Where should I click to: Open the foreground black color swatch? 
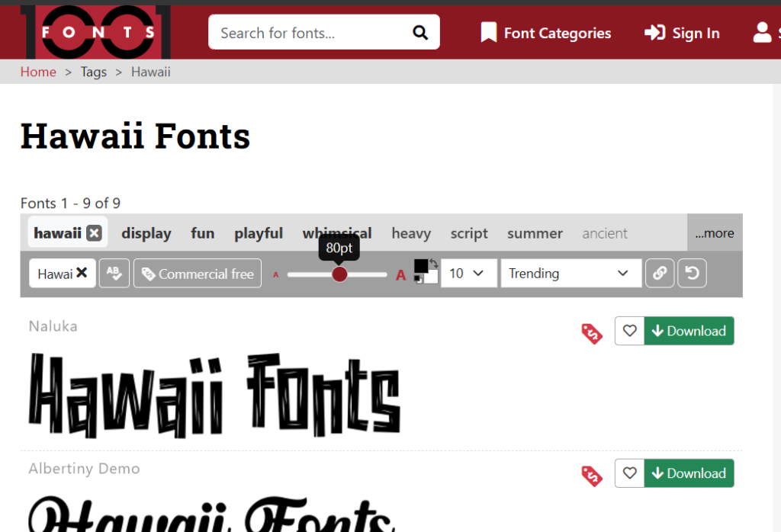[x=420, y=266]
